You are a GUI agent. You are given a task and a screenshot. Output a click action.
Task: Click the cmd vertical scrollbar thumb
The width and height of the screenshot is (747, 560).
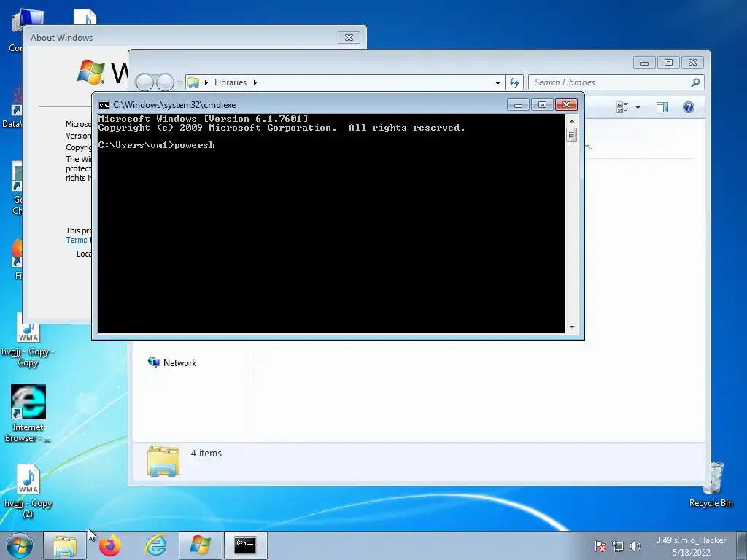572,135
